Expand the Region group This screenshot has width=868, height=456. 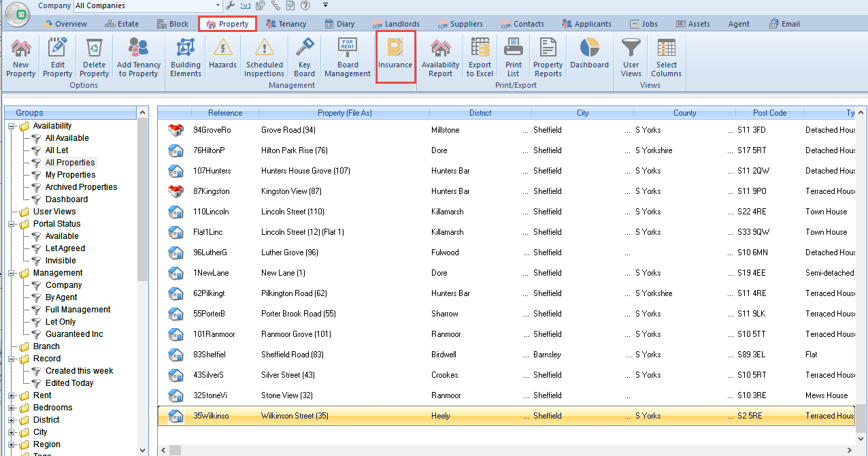click(12, 444)
